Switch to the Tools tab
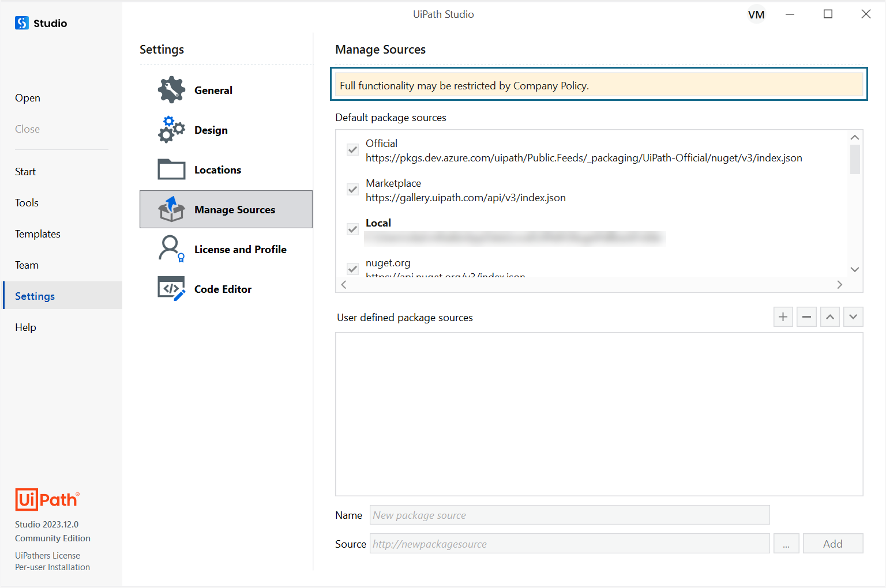Viewport: 886px width, 588px height. tap(27, 203)
